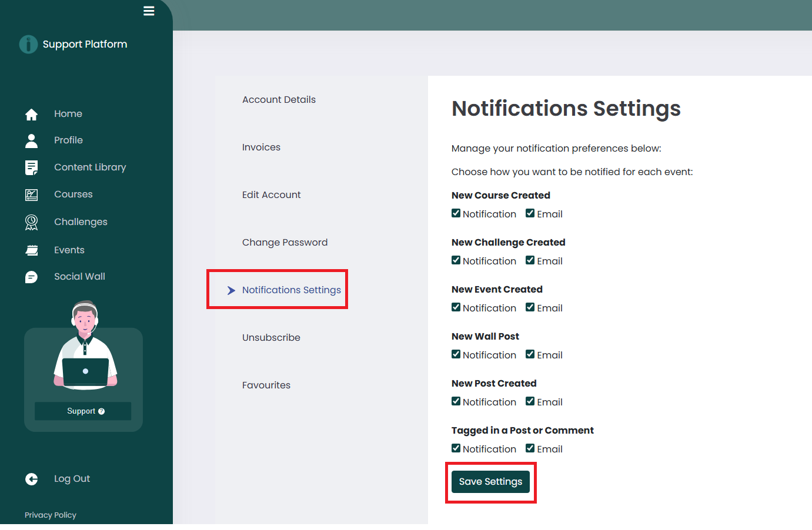Click the New Course Created label
The width and height of the screenshot is (812, 530).
click(501, 196)
